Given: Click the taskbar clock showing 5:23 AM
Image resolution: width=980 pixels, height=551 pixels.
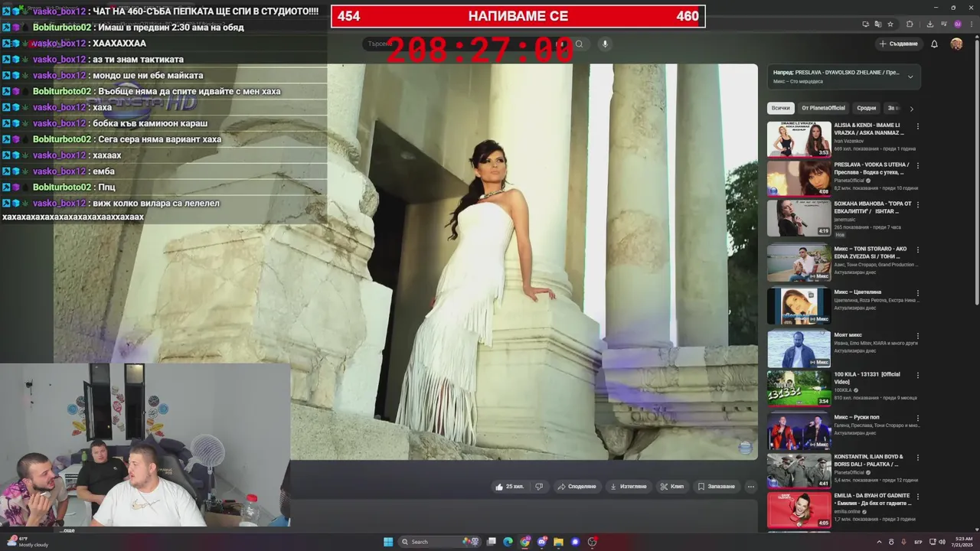Looking at the screenshot, I should (x=963, y=542).
